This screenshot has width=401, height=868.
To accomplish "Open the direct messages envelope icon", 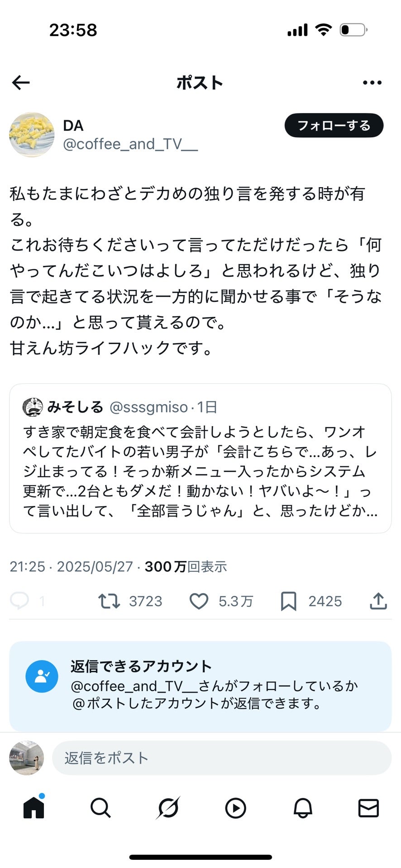I will click(369, 808).
